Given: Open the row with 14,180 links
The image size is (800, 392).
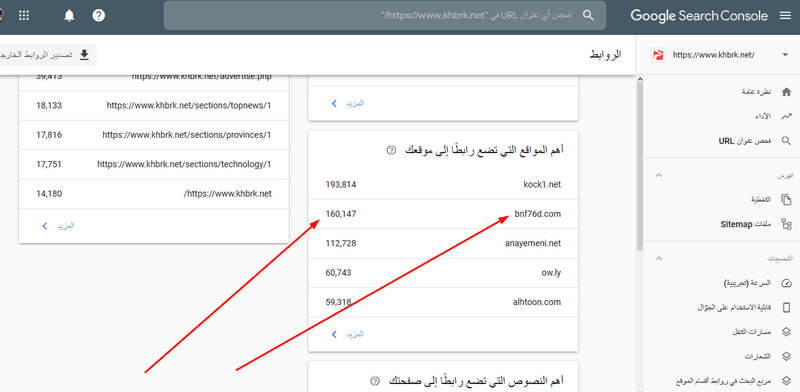Looking at the screenshot, I should (x=154, y=194).
